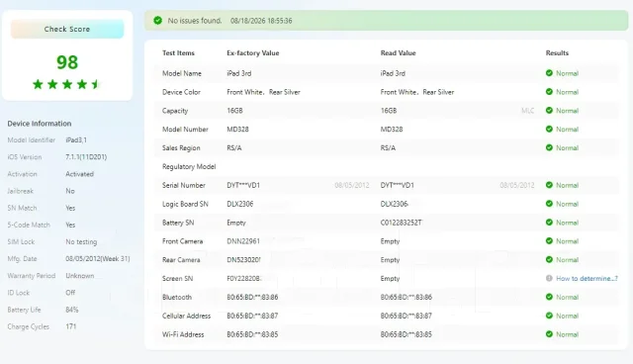Click the 'Test Items' column header
Screen dimensions: 633x364
coord(178,52)
